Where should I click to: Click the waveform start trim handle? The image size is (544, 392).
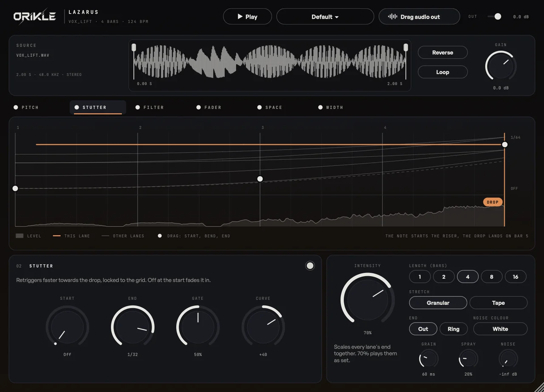click(x=134, y=47)
